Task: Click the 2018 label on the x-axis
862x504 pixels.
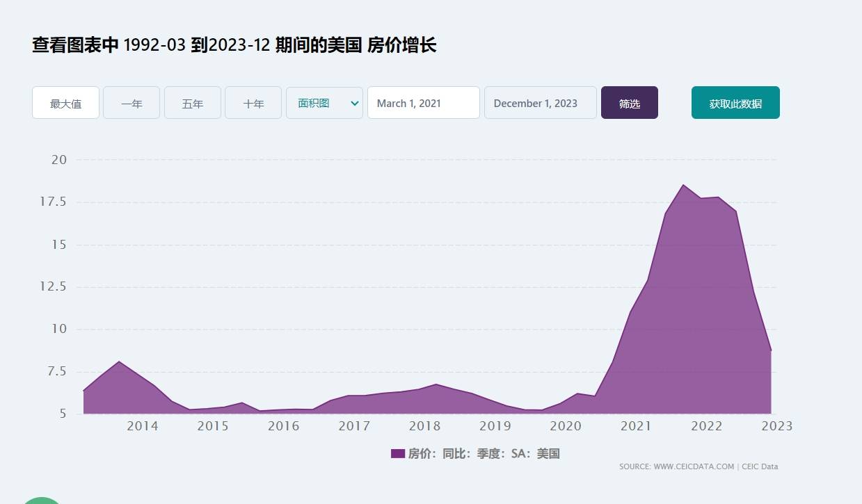Action: [424, 426]
